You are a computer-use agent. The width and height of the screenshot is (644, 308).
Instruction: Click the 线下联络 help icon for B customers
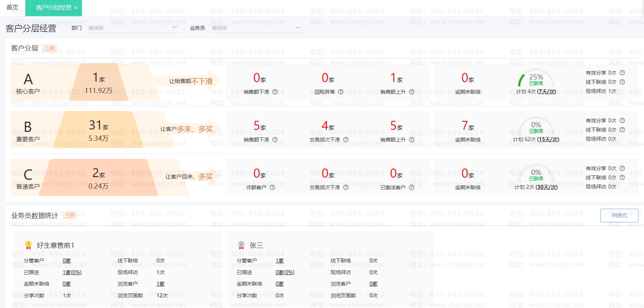tap(622, 130)
